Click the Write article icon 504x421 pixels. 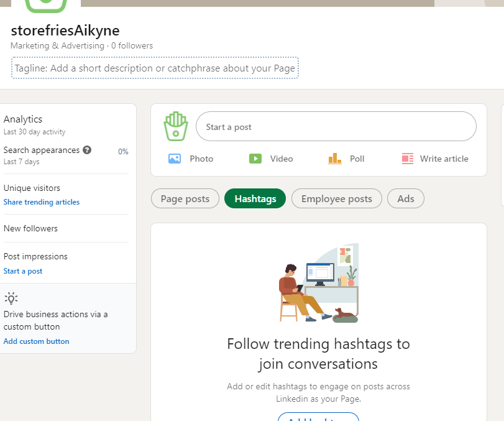click(408, 159)
